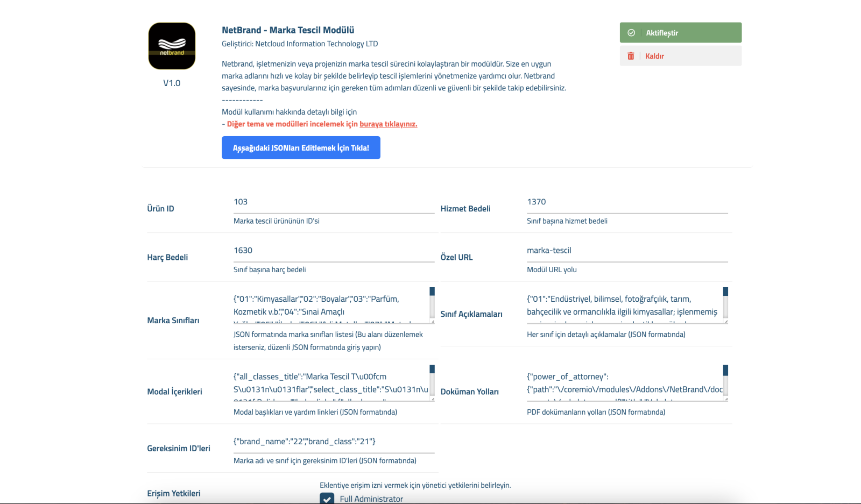Click the 'Doküman Yolları' label

click(470, 392)
